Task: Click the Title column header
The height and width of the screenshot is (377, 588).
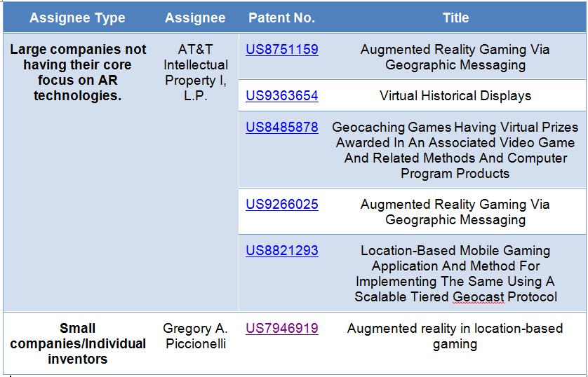Action: [455, 18]
